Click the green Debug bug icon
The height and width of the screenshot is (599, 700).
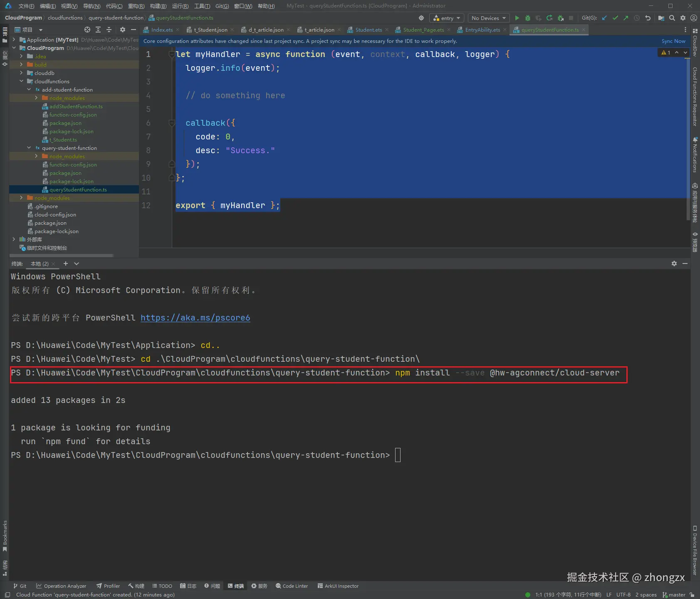527,18
